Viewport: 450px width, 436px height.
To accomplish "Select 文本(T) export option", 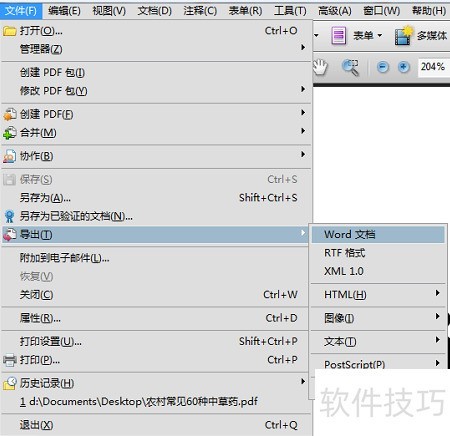I will coord(378,341).
